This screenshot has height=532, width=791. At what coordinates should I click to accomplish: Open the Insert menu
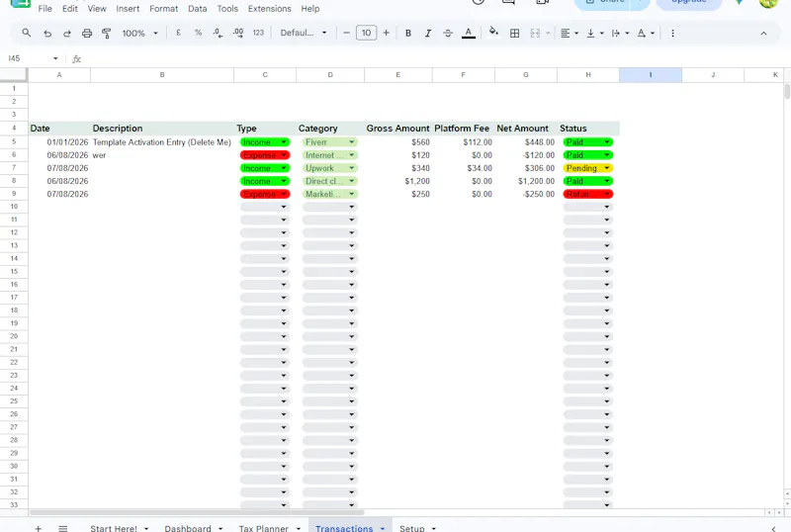coord(128,9)
